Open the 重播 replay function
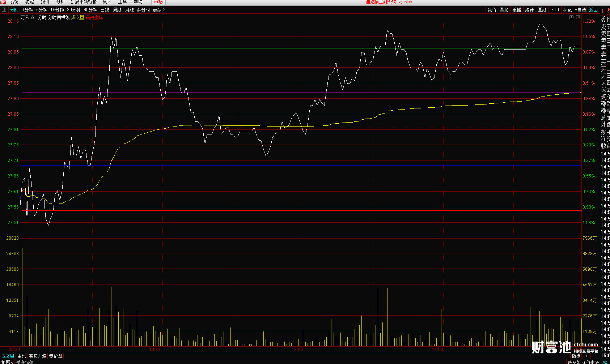Viewport: 610px width, 364px height. (517, 10)
